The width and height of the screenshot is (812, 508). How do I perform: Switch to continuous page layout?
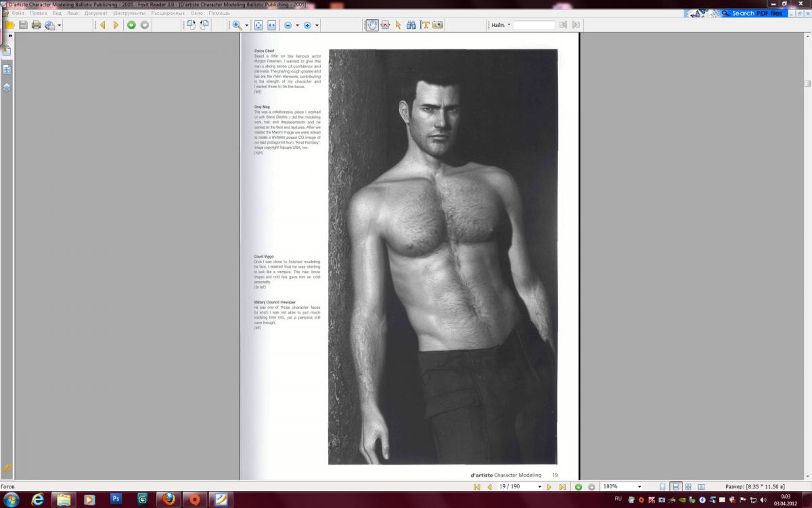675,486
